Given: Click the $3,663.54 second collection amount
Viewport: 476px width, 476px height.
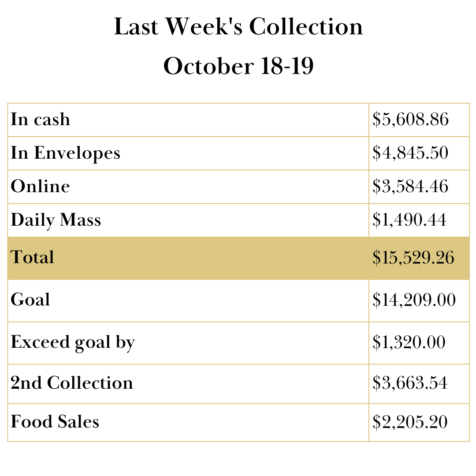Looking at the screenshot, I should [410, 383].
